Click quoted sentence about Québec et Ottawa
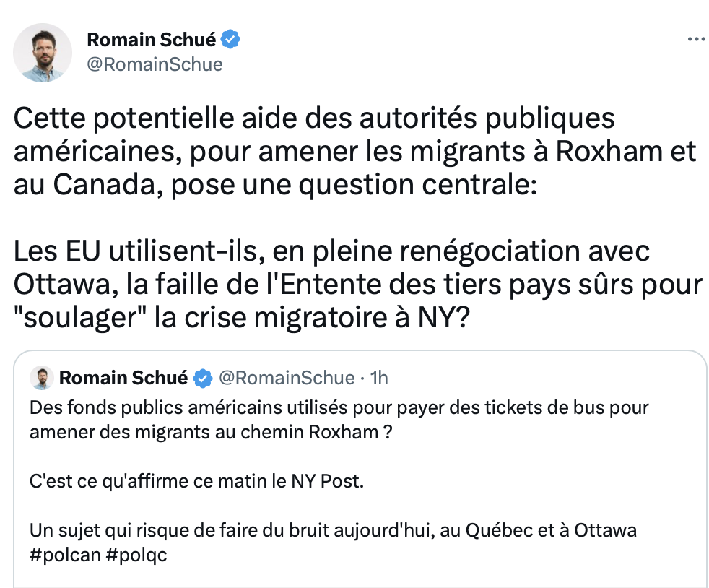The height and width of the screenshot is (588, 709). click(x=333, y=530)
